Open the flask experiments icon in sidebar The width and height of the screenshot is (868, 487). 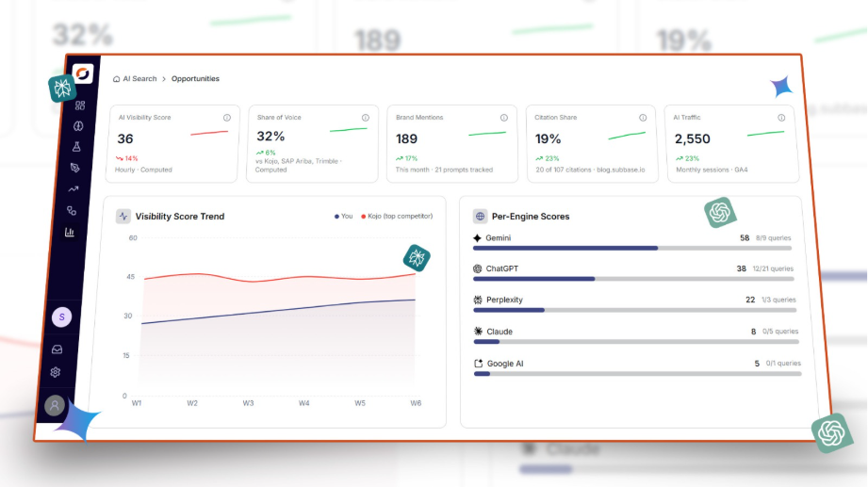click(x=76, y=147)
